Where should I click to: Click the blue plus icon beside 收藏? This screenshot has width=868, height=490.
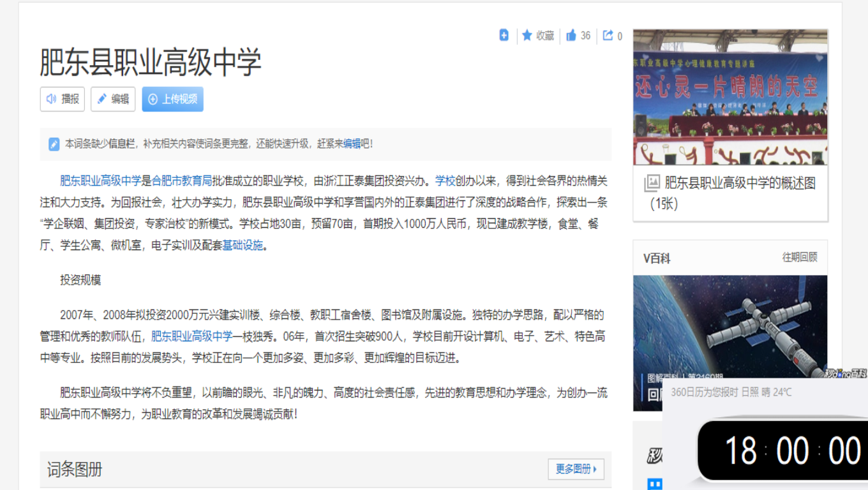(x=504, y=36)
